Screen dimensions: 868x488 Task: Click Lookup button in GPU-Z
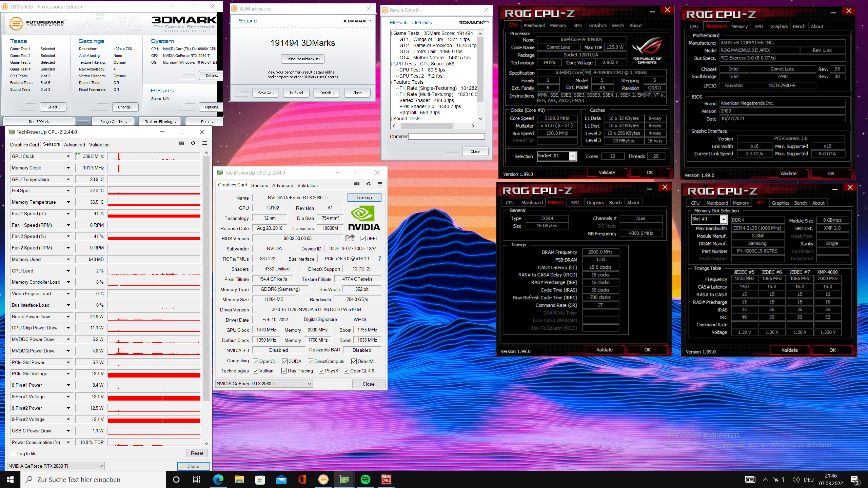point(364,198)
